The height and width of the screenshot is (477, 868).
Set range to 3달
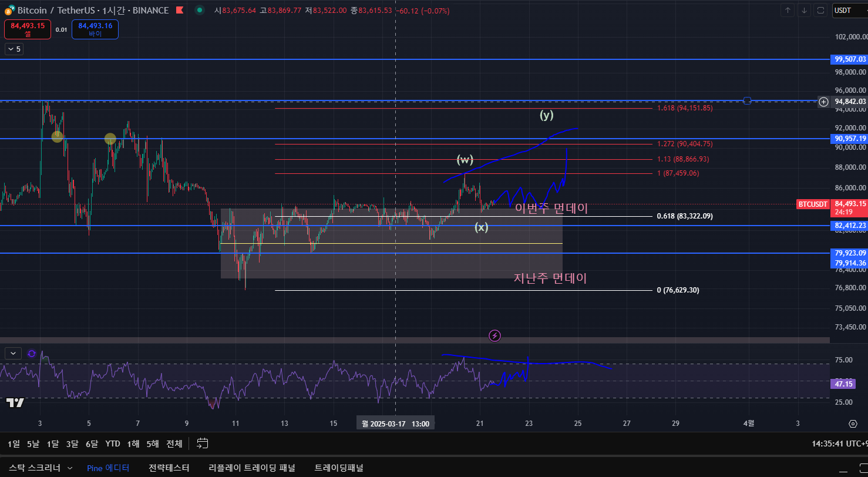[x=72, y=444]
